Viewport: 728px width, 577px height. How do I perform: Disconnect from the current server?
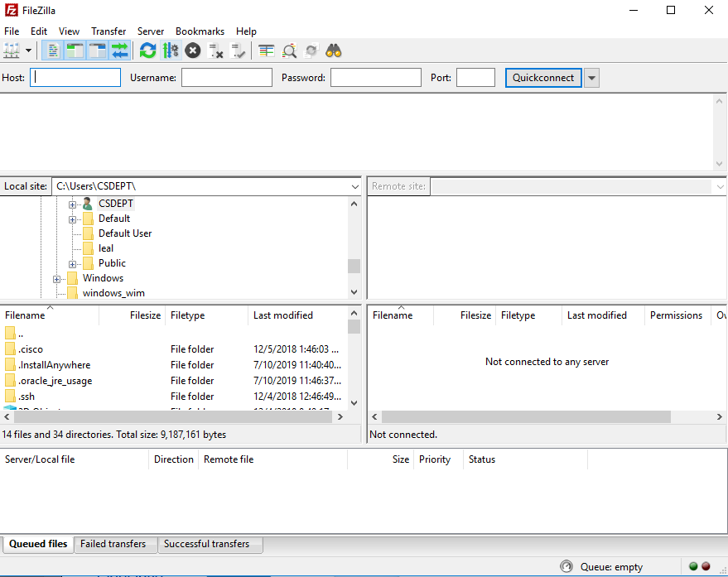click(215, 50)
